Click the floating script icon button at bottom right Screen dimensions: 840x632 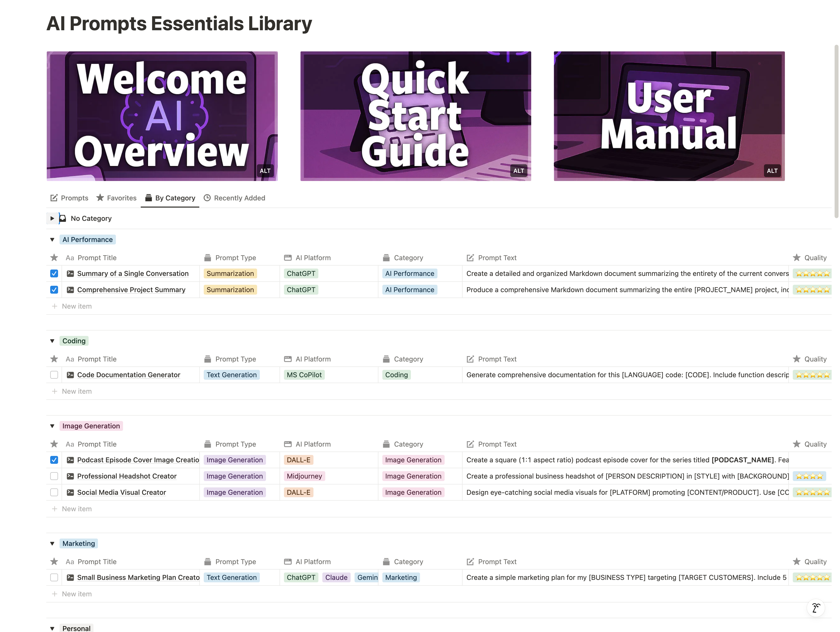coord(816,608)
